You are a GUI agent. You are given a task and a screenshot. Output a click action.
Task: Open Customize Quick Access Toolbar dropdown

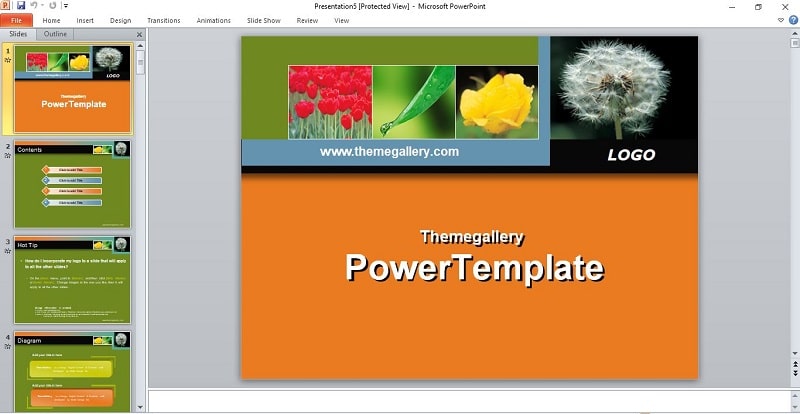66,6
